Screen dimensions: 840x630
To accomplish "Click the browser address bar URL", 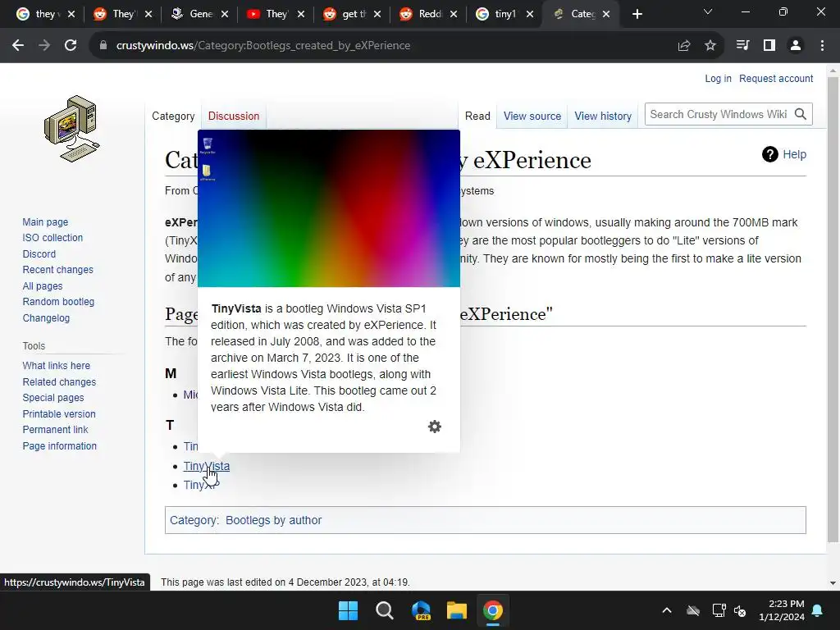I will pyautogui.click(x=263, y=46).
